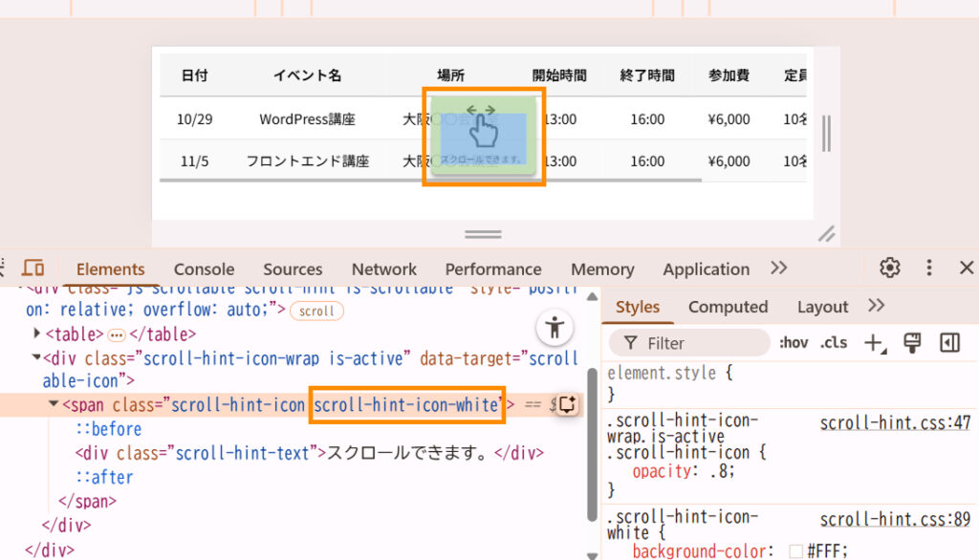Click the paintbrush icon in Styles toolbar
This screenshot has height=560, width=979.
[911, 343]
